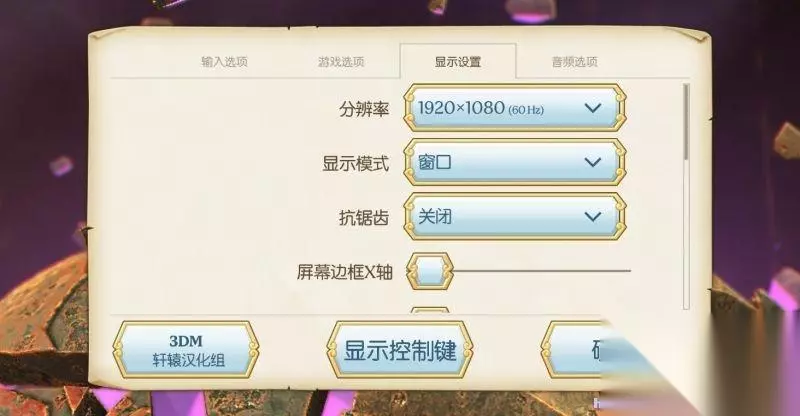Click the middle of the 屏幕边框X轴 slider track
This screenshot has height=416, width=800.
point(541,271)
